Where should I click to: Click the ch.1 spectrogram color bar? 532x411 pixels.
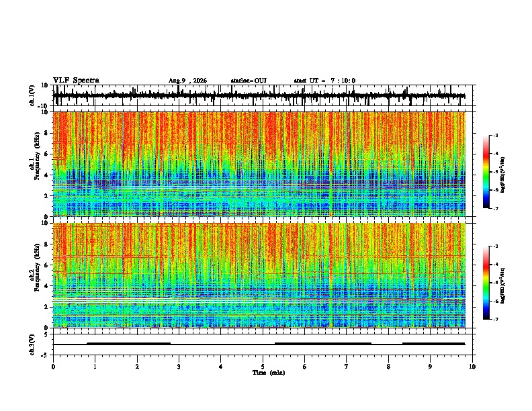tap(486, 172)
